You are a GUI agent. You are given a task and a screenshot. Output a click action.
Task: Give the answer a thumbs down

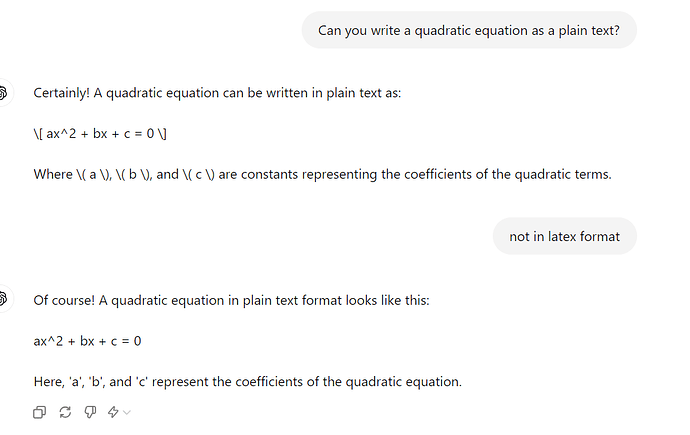coord(90,412)
